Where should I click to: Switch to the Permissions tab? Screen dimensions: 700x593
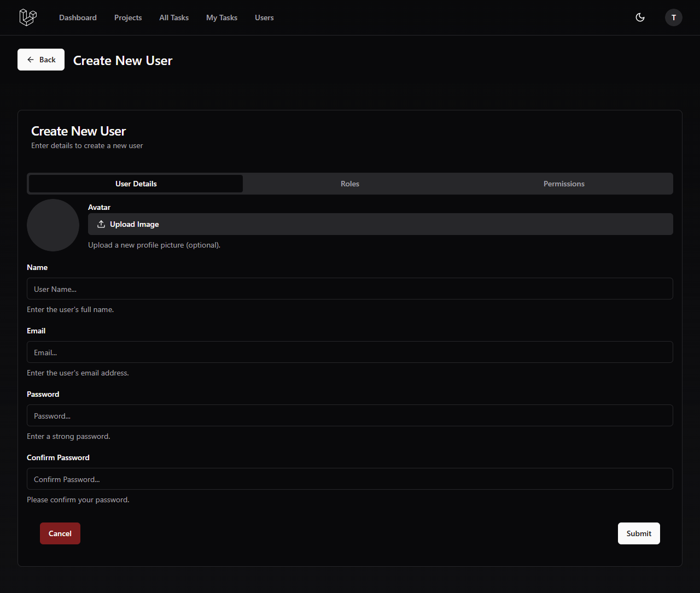tap(564, 183)
